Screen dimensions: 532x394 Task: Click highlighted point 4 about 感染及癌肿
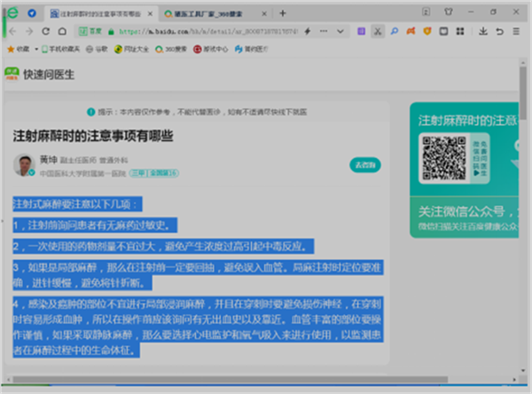198,327
